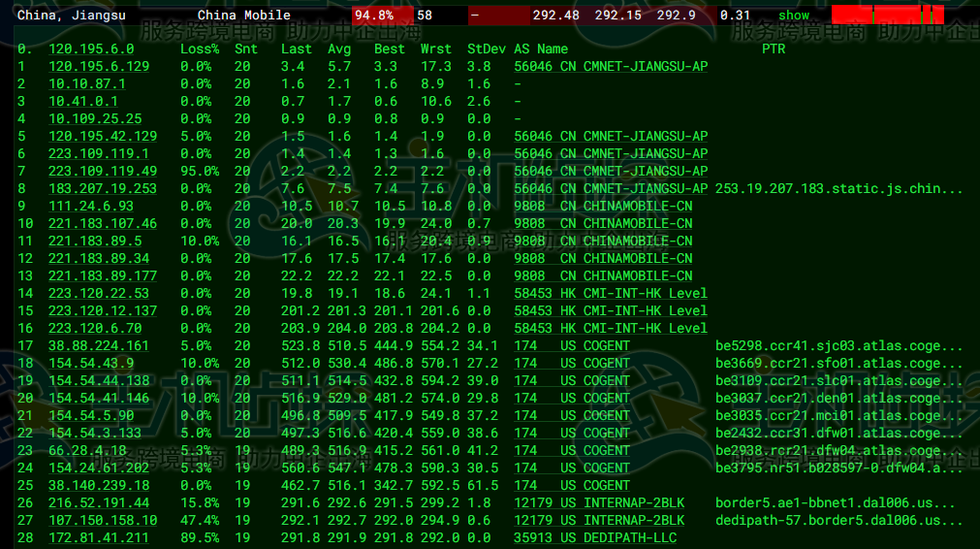Open AS link CHINAMOBILE-CN on hop 11
The image size is (980, 549).
point(603,242)
